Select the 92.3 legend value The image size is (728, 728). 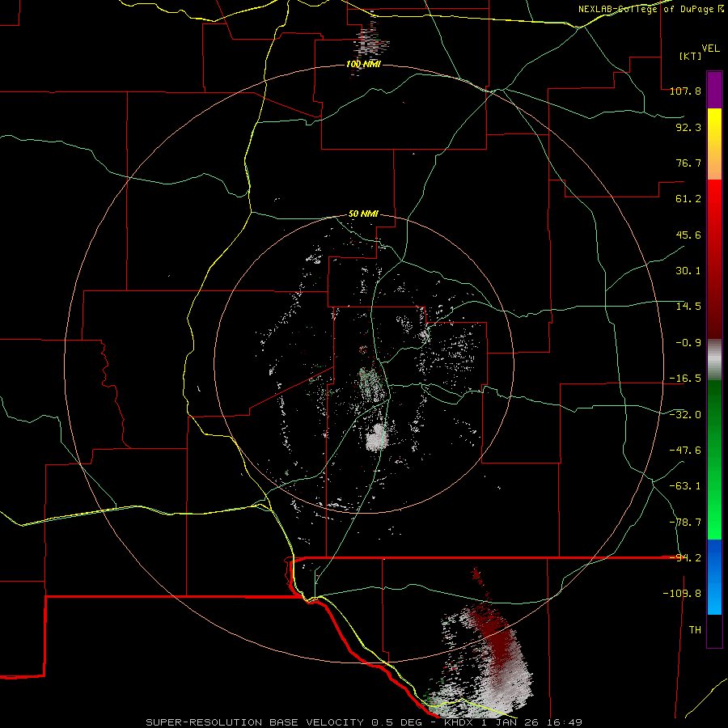click(688, 127)
